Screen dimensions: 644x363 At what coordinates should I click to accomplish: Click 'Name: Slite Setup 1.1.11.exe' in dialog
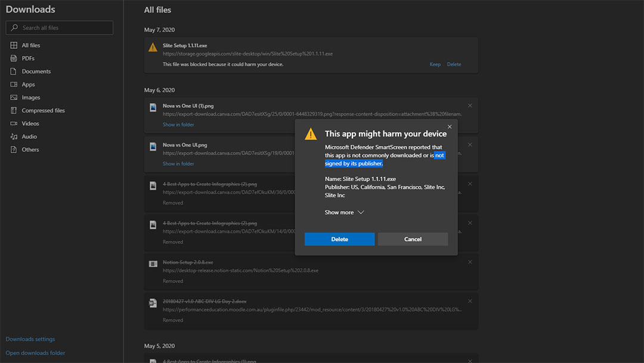click(360, 179)
